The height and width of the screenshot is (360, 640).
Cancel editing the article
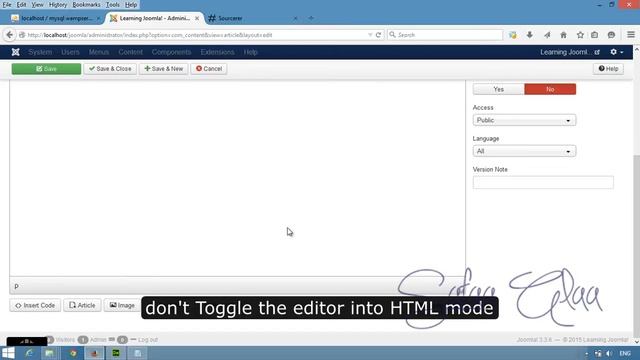point(209,69)
